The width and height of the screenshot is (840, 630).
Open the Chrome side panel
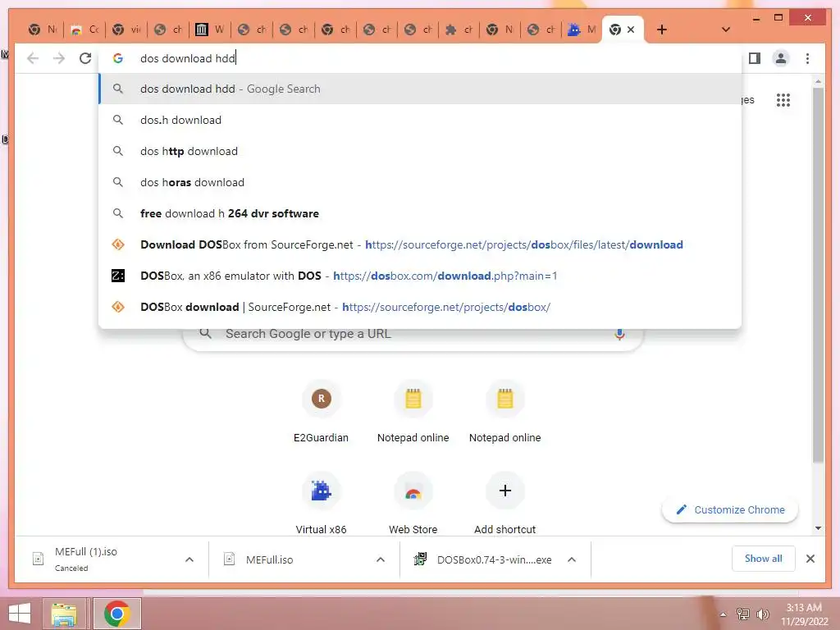point(755,58)
